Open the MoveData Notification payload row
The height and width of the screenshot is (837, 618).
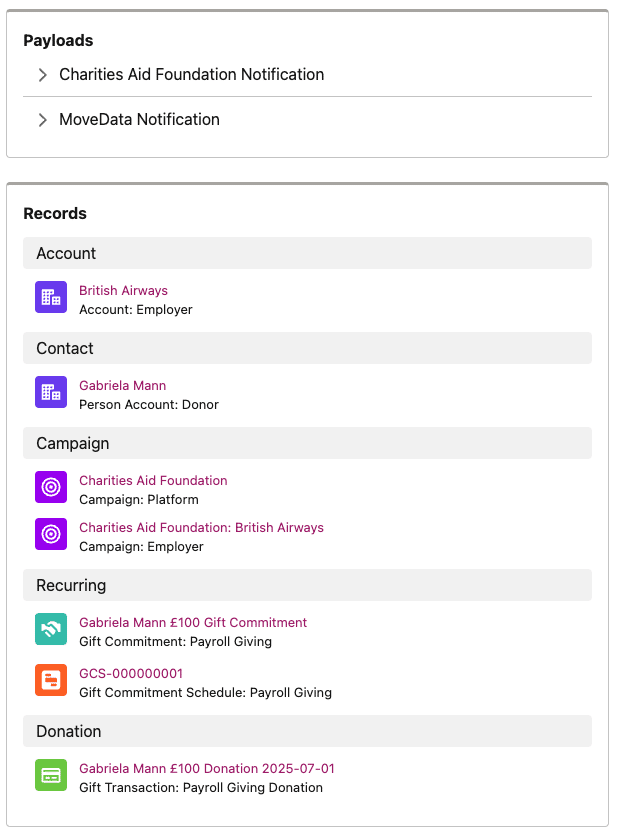point(307,120)
